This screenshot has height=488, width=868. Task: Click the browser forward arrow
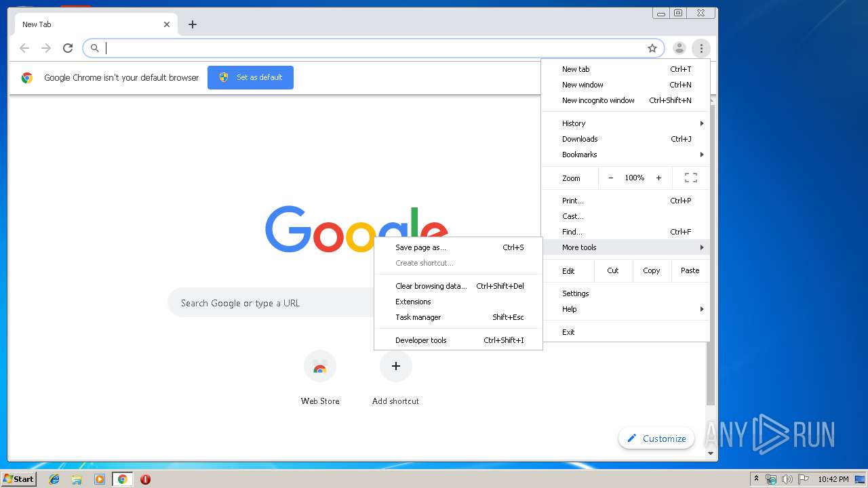coord(46,48)
